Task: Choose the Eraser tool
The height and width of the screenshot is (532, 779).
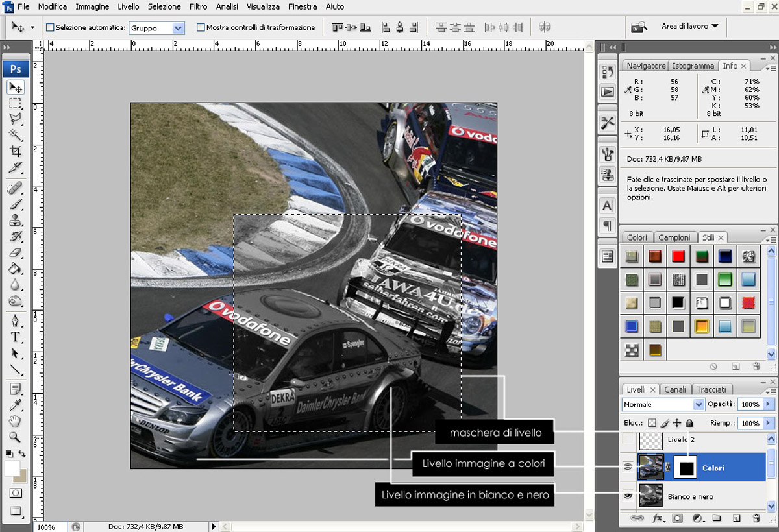Action: click(16, 253)
